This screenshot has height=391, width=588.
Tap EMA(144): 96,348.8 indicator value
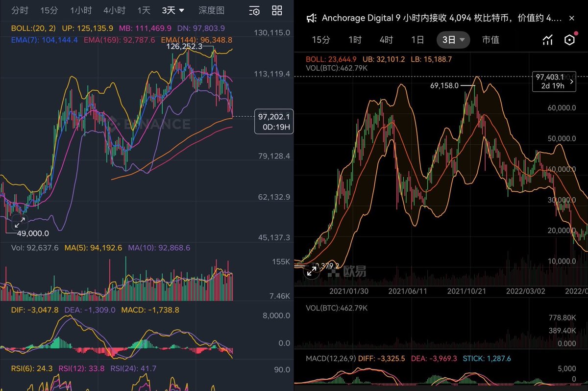pos(196,39)
